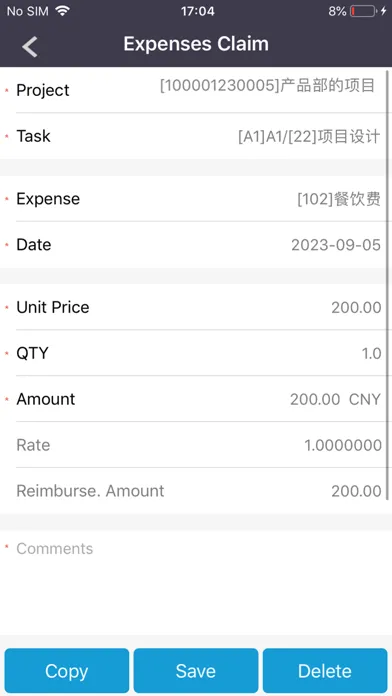Select the Reimburse. Amount field
This screenshot has width=392, height=696.
(194, 490)
